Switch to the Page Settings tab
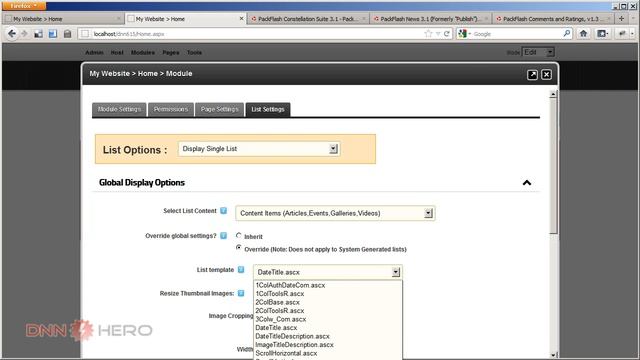Viewport: 640px width, 360px height. (219, 109)
